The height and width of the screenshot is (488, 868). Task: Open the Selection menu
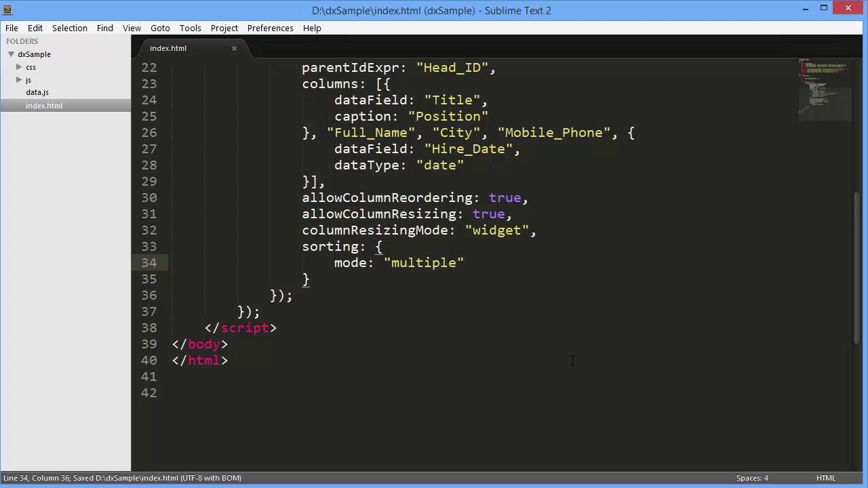(x=70, y=28)
